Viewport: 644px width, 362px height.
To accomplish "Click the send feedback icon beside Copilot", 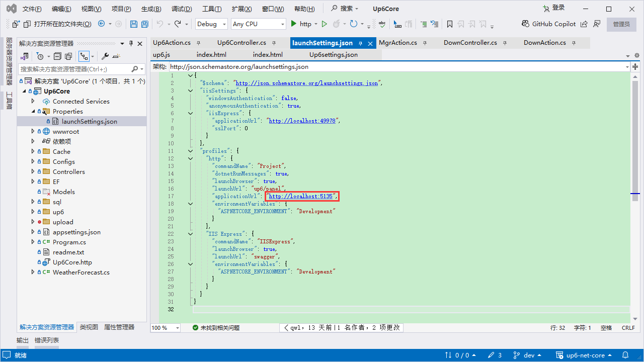I will (x=597, y=24).
